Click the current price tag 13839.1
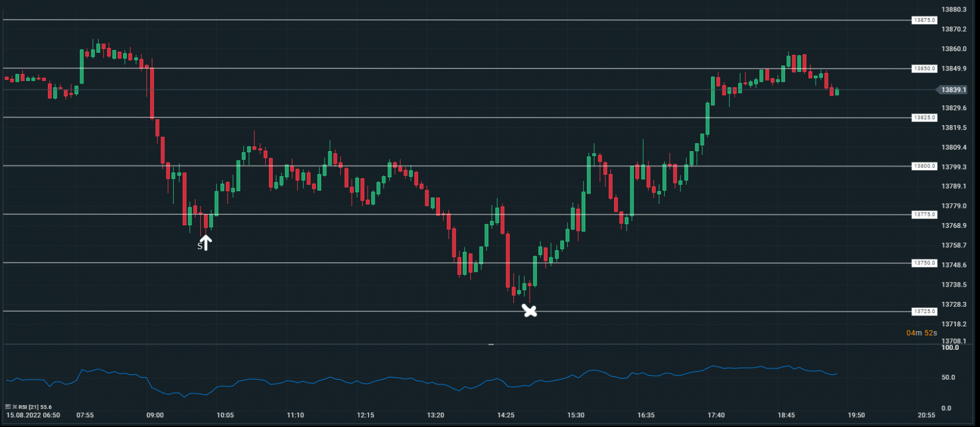Image resolution: width=980 pixels, height=427 pixels. pos(953,90)
